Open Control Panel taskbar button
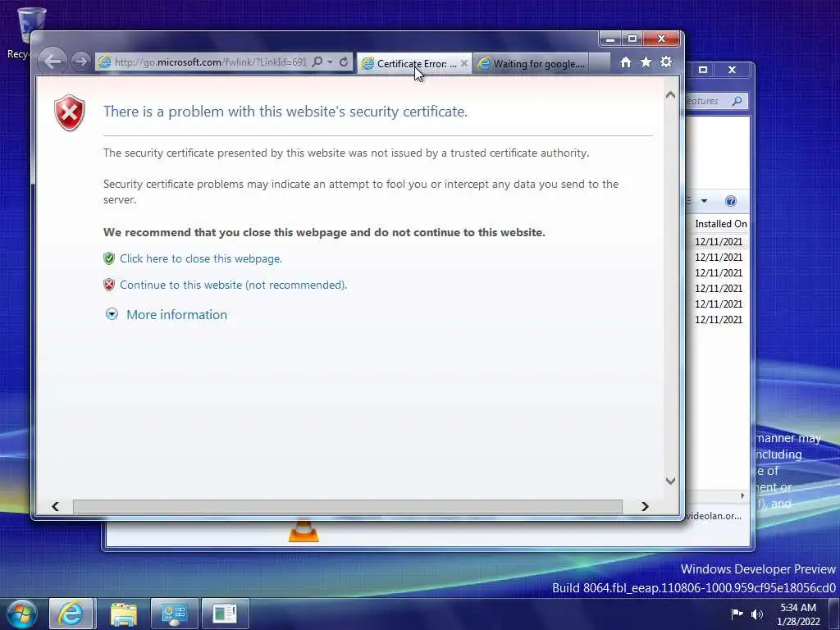 coord(174,614)
